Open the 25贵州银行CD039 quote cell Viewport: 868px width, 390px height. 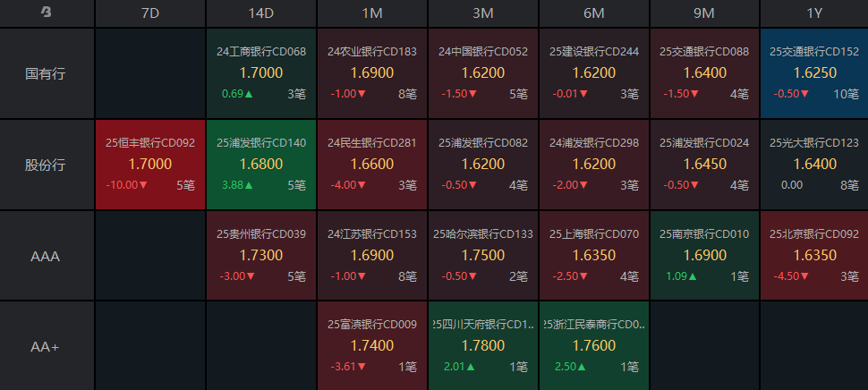click(x=260, y=256)
